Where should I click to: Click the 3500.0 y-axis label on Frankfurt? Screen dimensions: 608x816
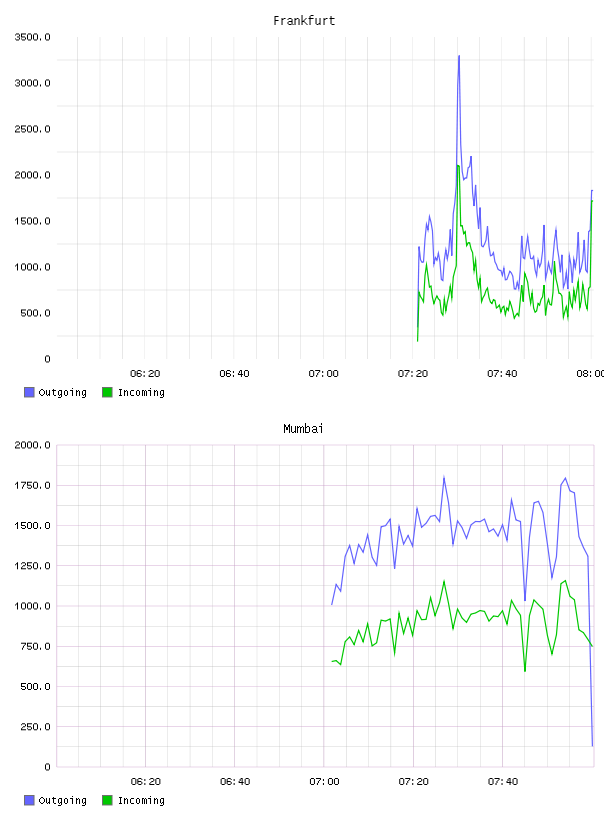[32, 37]
